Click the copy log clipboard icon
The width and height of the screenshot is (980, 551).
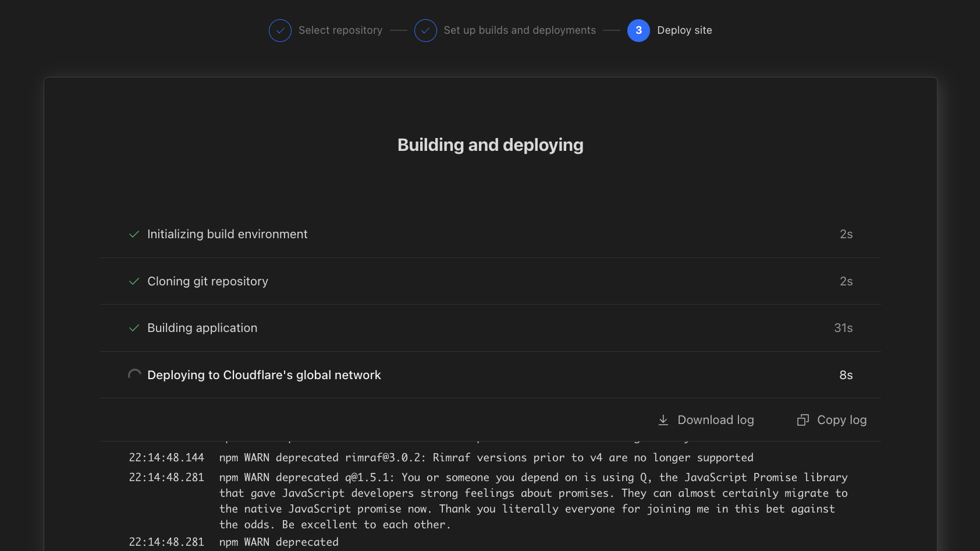click(803, 420)
